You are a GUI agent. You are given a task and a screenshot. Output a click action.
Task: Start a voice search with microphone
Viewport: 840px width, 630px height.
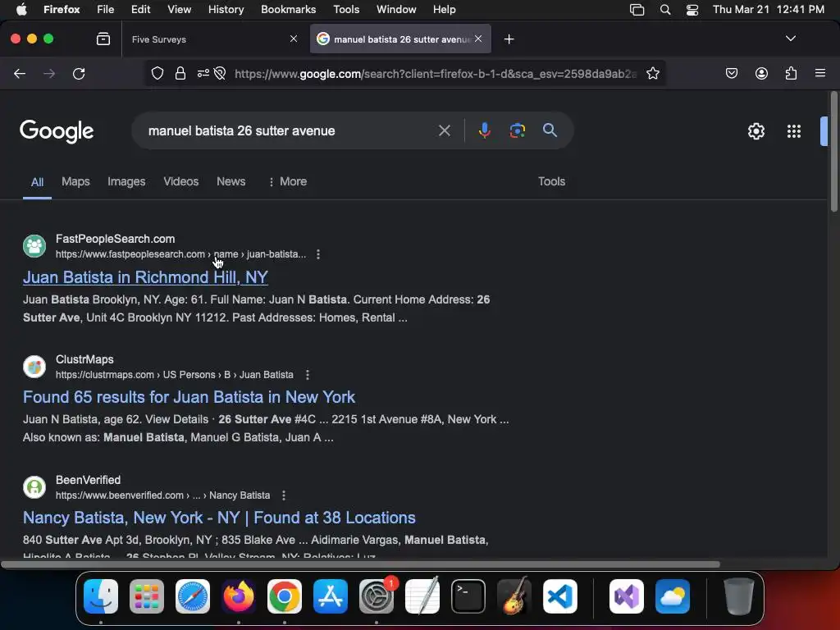484,130
